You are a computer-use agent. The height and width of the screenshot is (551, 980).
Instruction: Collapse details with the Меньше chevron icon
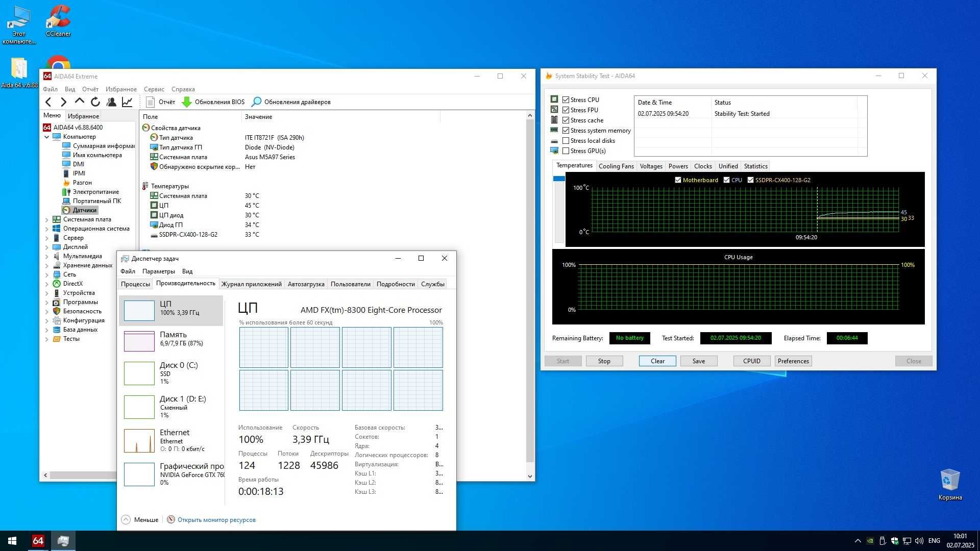(x=126, y=519)
